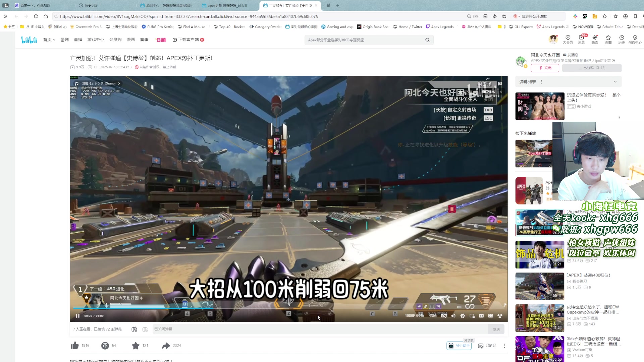Open the 首页 dropdown menu
Image resolution: width=644 pixels, height=362 pixels.
point(49,40)
